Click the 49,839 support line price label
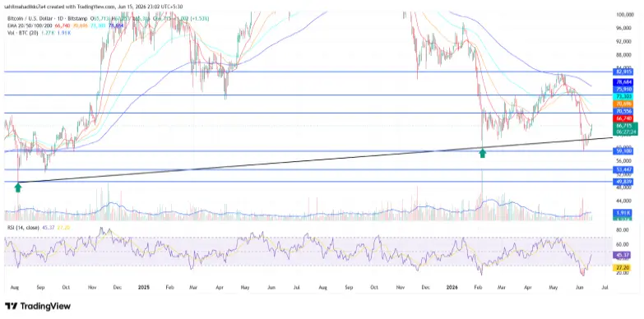This screenshot has height=319, width=644. click(623, 182)
